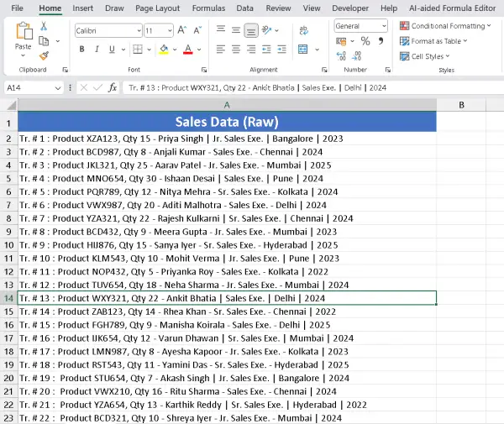Open the Cell Styles gallery
Image resolution: width=504 pixels, height=424 pixels.
click(x=427, y=56)
